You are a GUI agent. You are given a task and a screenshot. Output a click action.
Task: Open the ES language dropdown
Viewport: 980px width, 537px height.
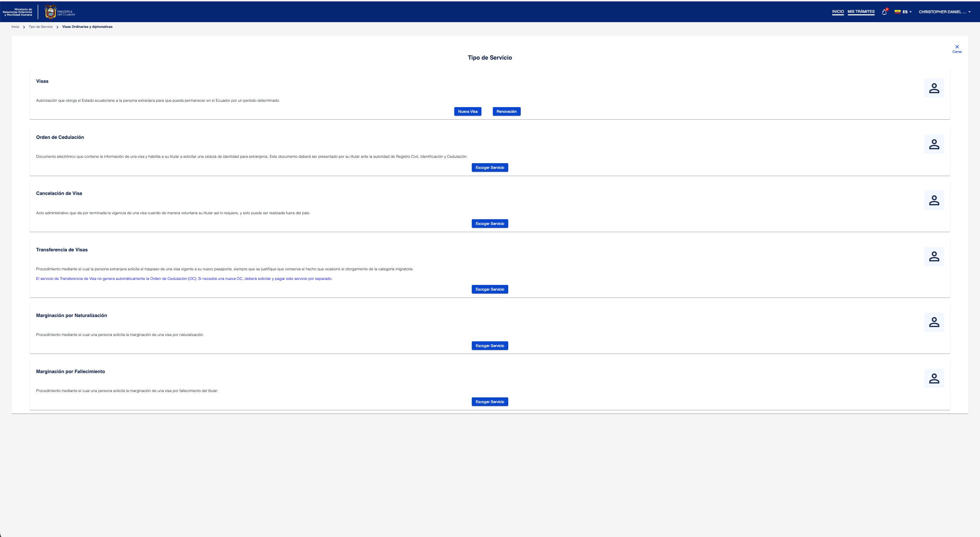[x=907, y=12]
